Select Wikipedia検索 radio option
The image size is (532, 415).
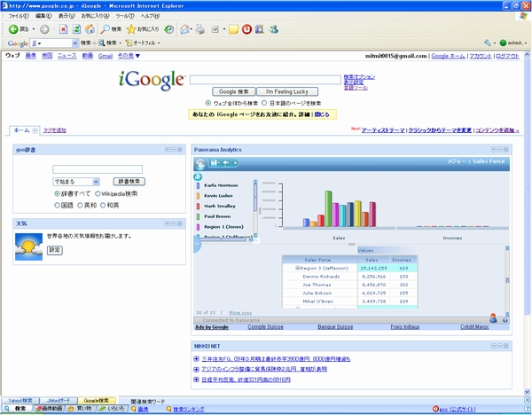(98, 194)
